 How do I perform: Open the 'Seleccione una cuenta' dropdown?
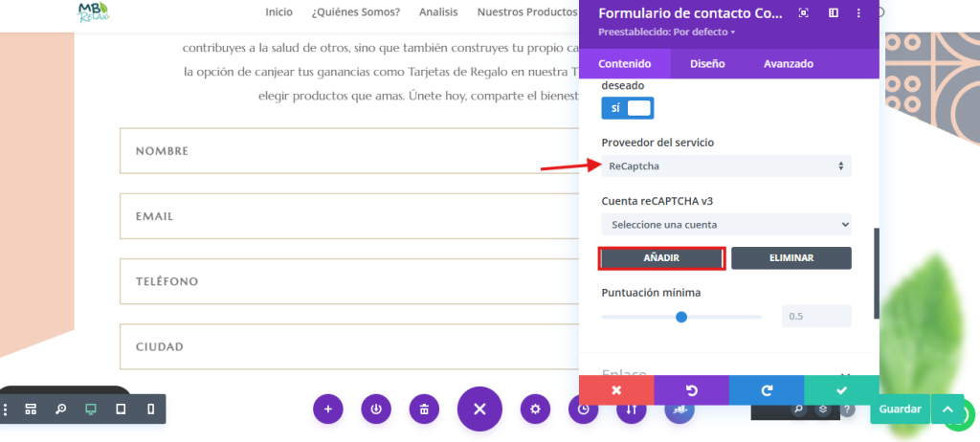pyautogui.click(x=726, y=225)
